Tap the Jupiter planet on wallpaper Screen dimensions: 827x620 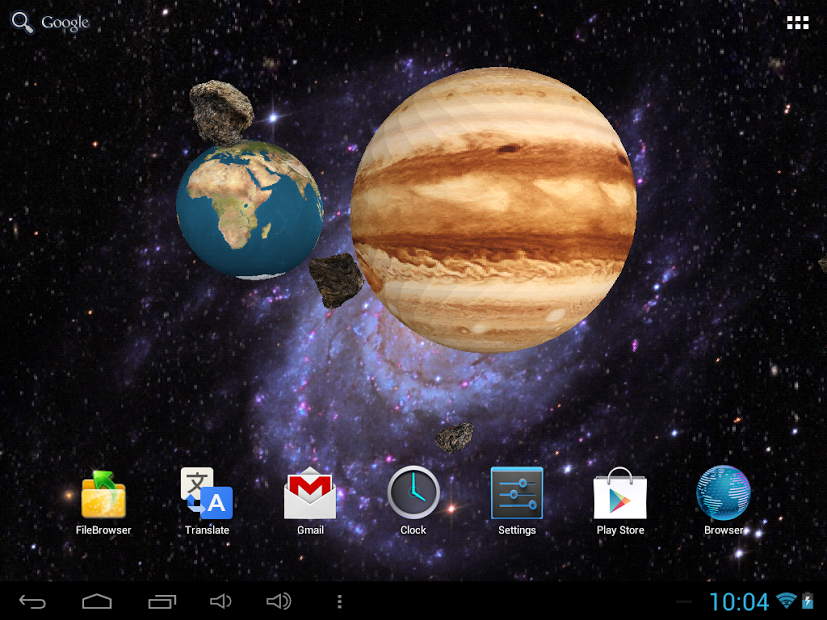click(493, 210)
